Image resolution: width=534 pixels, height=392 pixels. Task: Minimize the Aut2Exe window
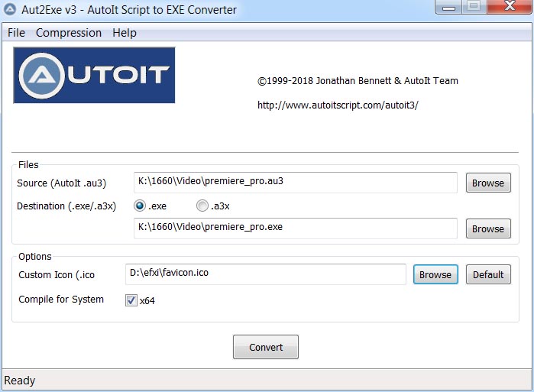coord(448,7)
